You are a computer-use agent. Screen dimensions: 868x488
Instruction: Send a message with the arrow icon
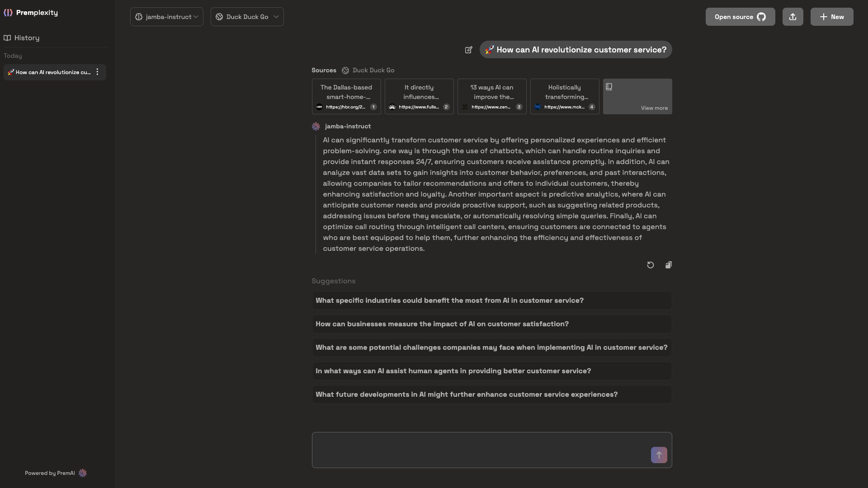click(x=659, y=455)
